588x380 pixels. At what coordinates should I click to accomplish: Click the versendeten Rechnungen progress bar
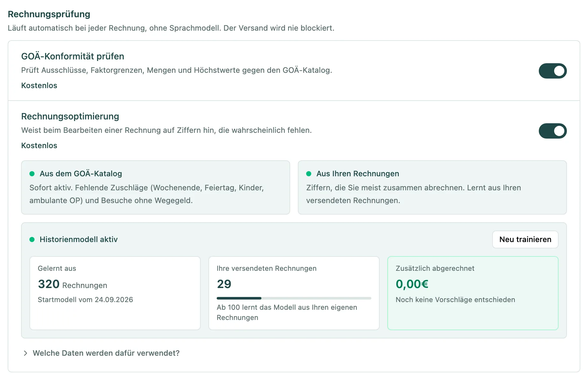point(294,298)
